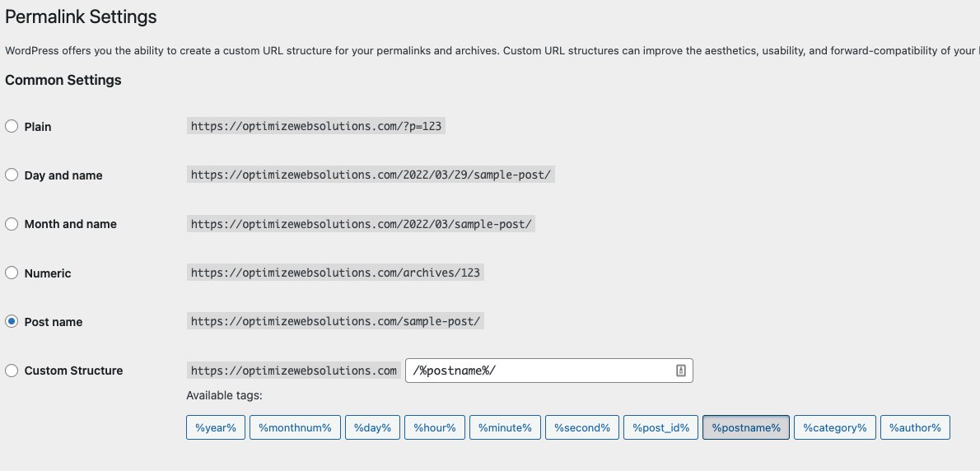Click the base URL beside Custom Structure field
980x471 pixels.
point(294,371)
